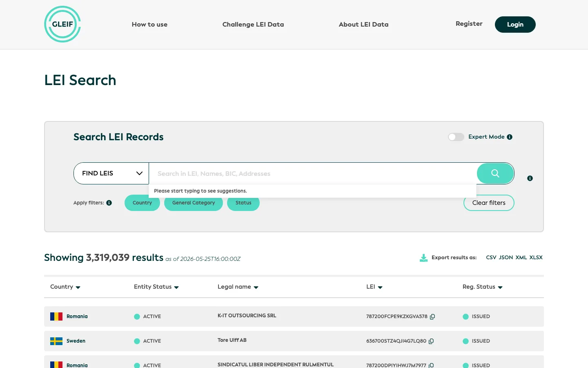Click the Register link
The image size is (588, 368).
[469, 24]
